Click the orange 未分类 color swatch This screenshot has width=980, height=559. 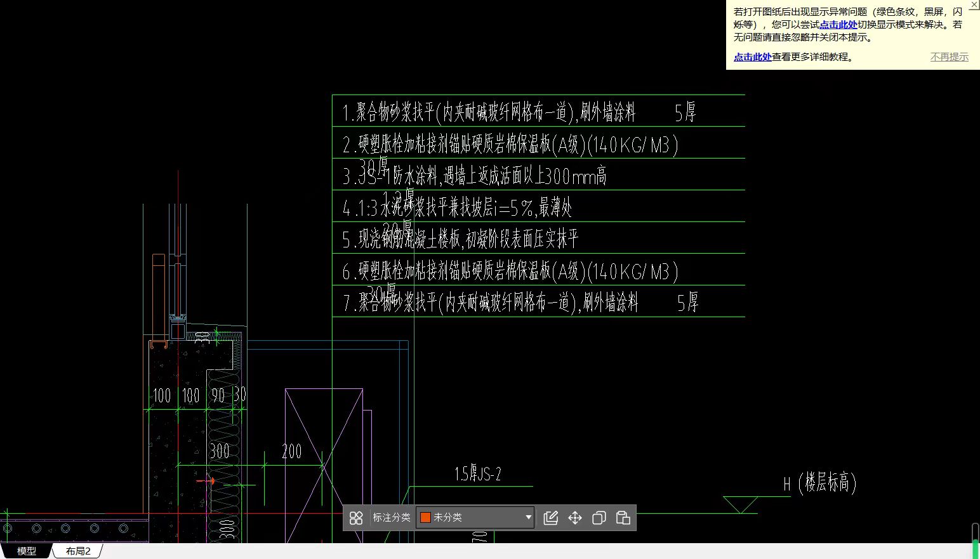click(426, 518)
